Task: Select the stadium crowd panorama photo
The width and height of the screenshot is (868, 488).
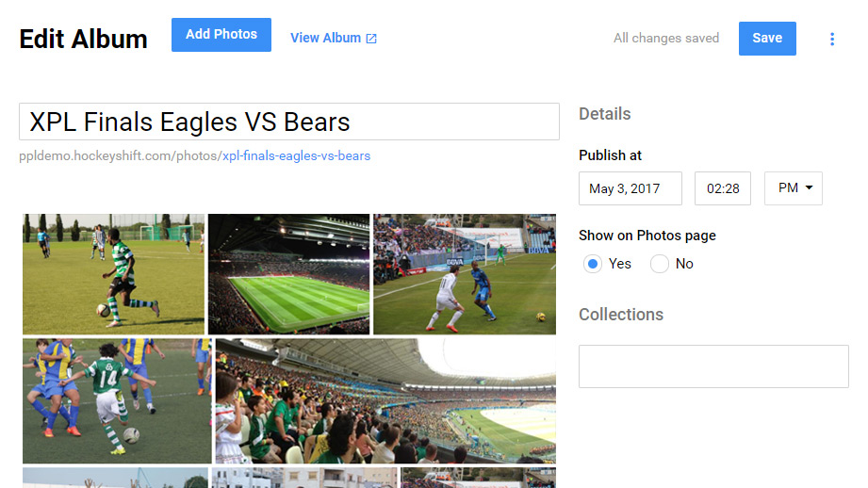Action: (x=385, y=401)
